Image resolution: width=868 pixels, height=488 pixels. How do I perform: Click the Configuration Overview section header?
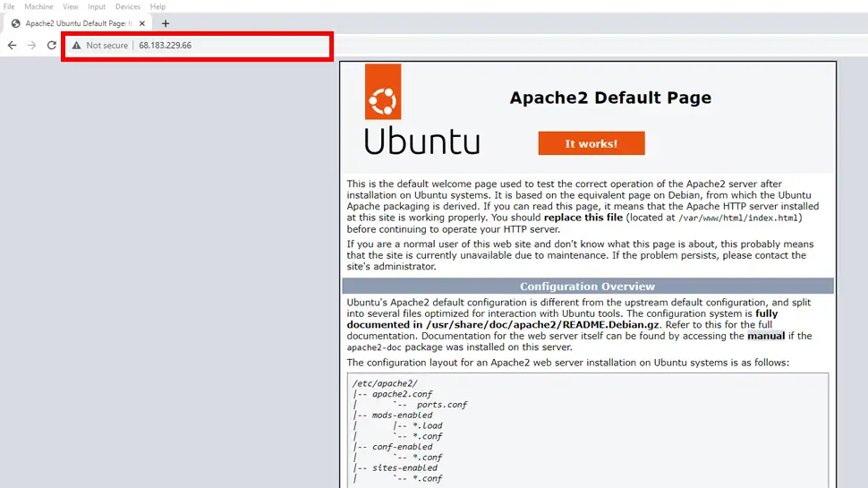(x=587, y=287)
